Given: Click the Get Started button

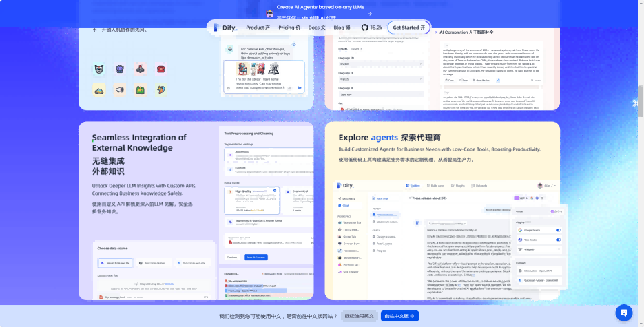Looking at the screenshot, I should pos(408,28).
